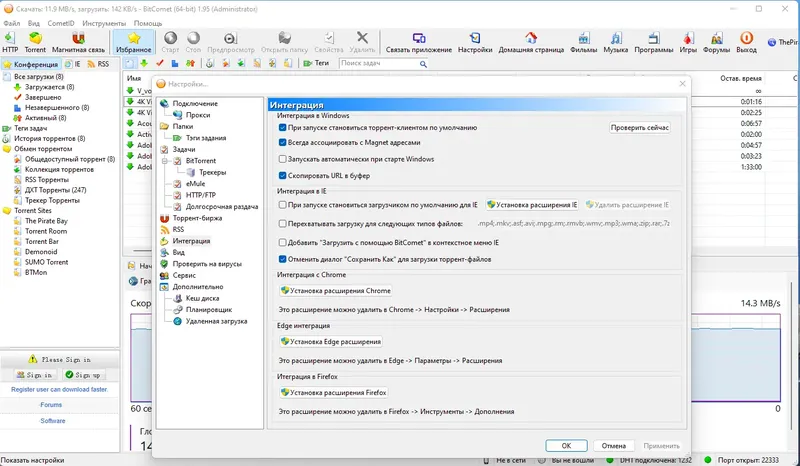Open the Музыка toolbar icon
Screen dimensions: 800x466
615,42
